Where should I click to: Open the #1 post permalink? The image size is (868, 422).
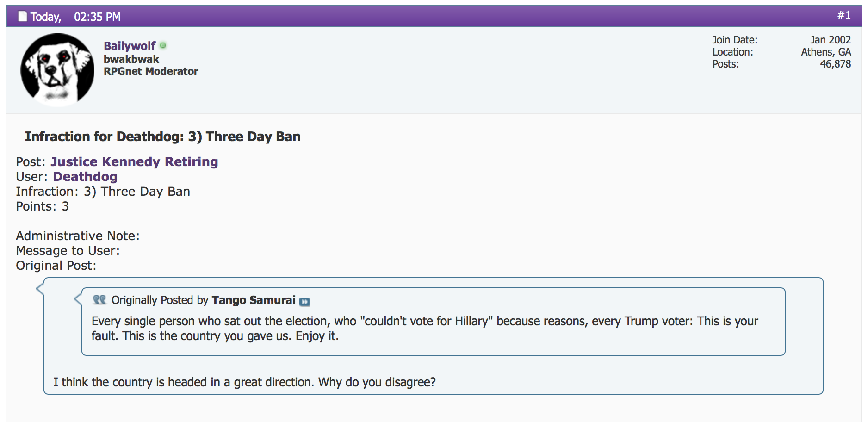click(x=844, y=15)
